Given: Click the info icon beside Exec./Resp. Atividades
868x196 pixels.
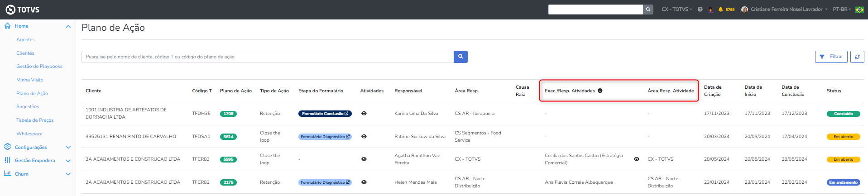Looking at the screenshot, I should pyautogui.click(x=600, y=91).
